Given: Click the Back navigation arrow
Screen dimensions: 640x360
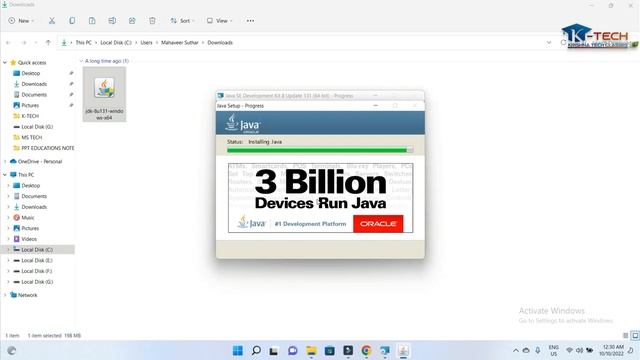Looking at the screenshot, I should point(8,42).
